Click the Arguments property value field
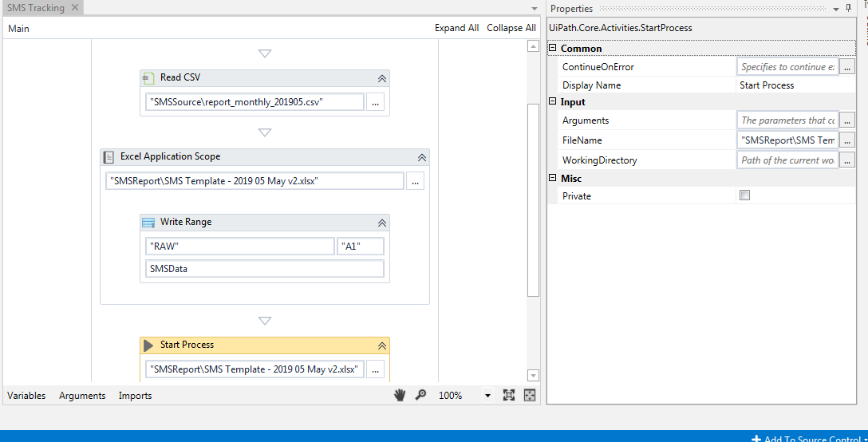Screen dimensions: 868x442 787,120
